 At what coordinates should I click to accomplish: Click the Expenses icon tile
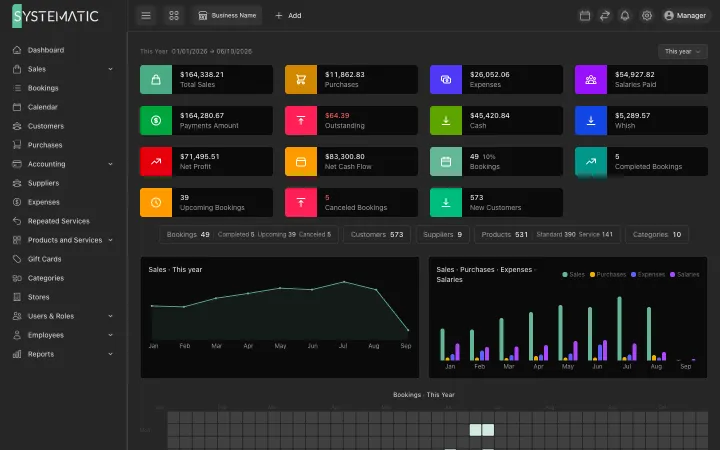[x=446, y=79]
